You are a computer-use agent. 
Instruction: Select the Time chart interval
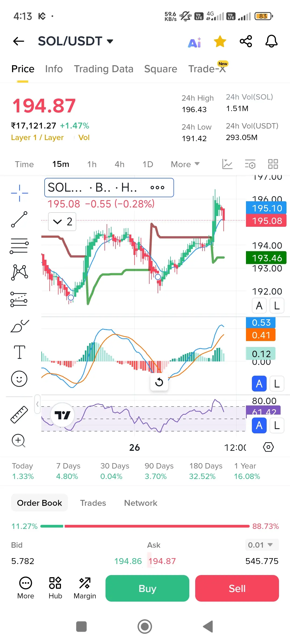(x=24, y=164)
